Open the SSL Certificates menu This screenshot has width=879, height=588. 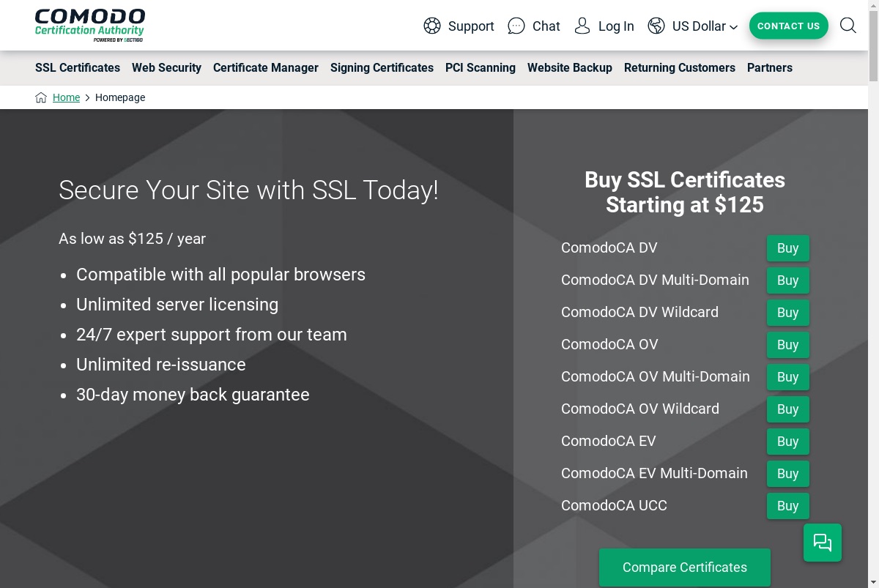click(78, 67)
